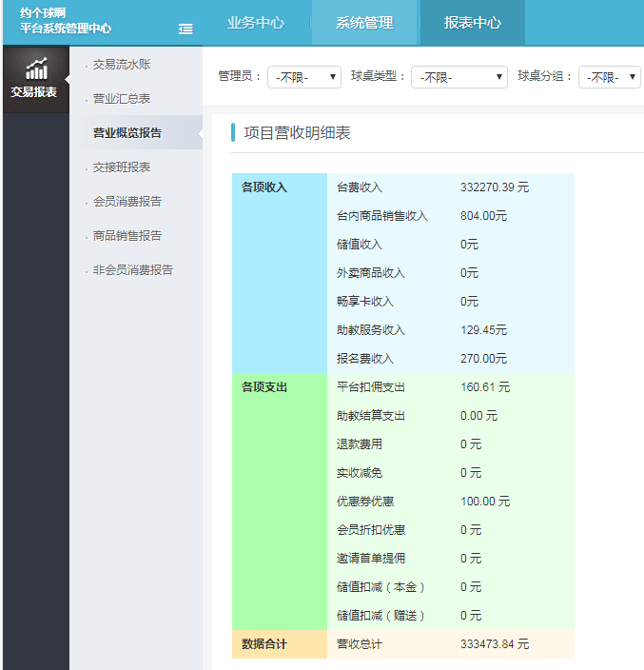644x670 pixels.
Task: Open the 会员消费报告 report
Action: click(x=127, y=201)
